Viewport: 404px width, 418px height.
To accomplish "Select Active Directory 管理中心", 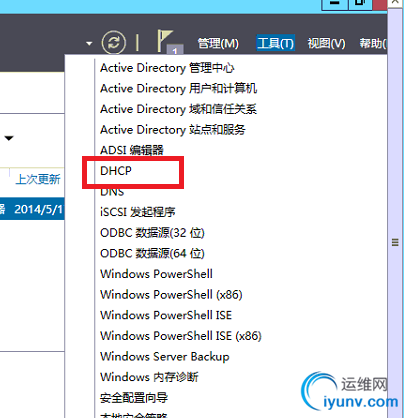I will click(167, 68).
